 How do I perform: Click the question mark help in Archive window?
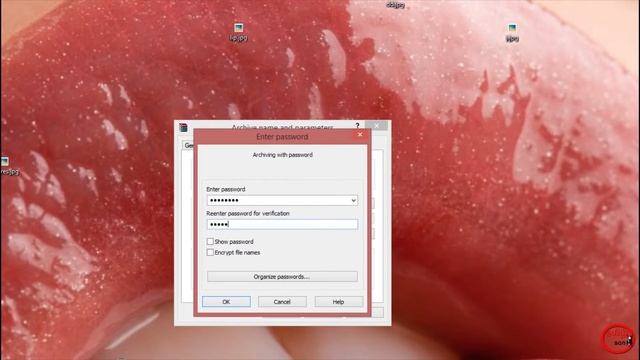pyautogui.click(x=357, y=125)
